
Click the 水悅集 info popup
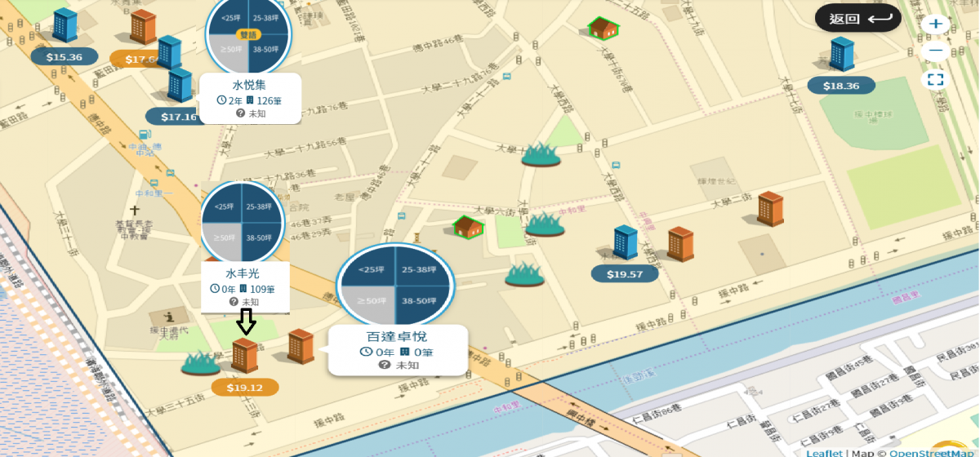[x=250, y=98]
